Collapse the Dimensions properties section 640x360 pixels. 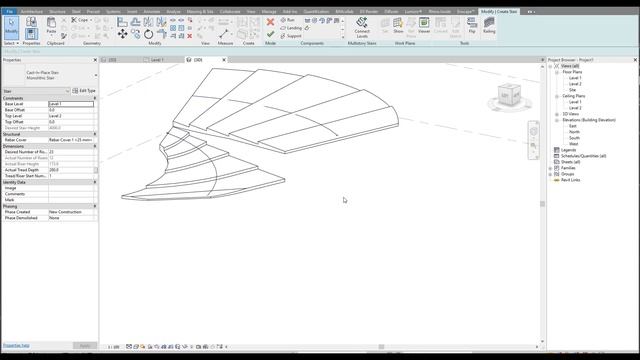[95, 146]
